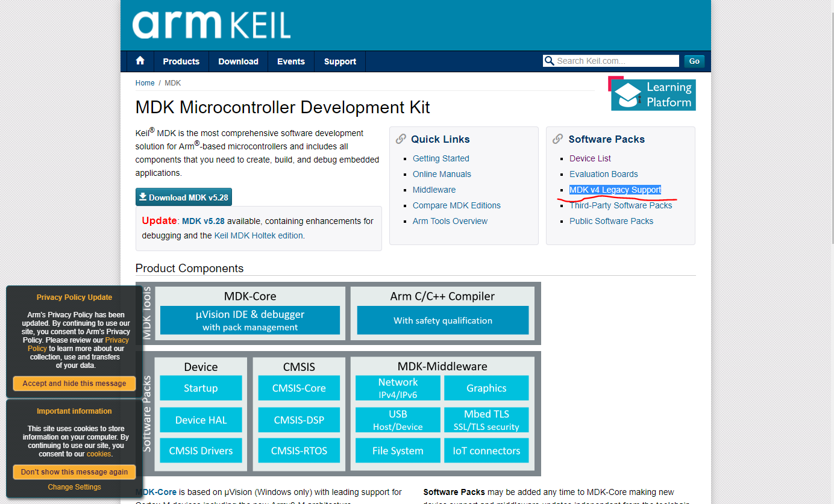Viewport: 834px width, 504px height.
Task: Click the arm KEIL logo
Action: [x=212, y=25]
